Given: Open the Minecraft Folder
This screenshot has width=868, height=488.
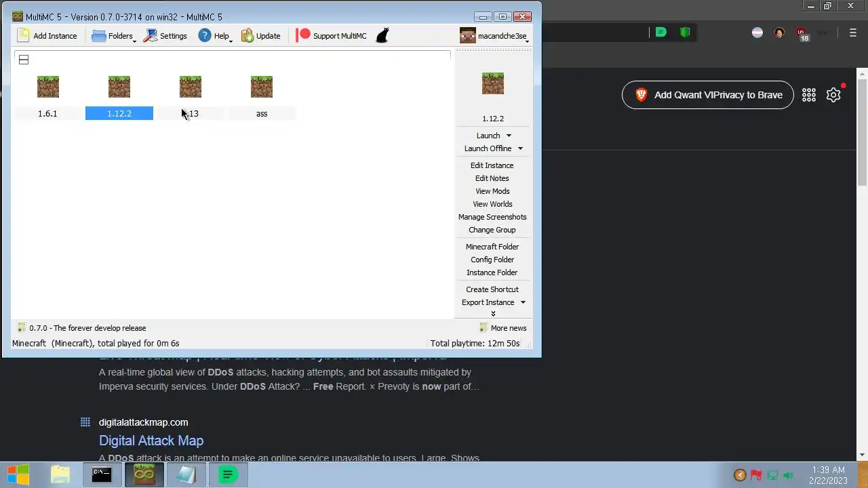Looking at the screenshot, I should (x=492, y=247).
